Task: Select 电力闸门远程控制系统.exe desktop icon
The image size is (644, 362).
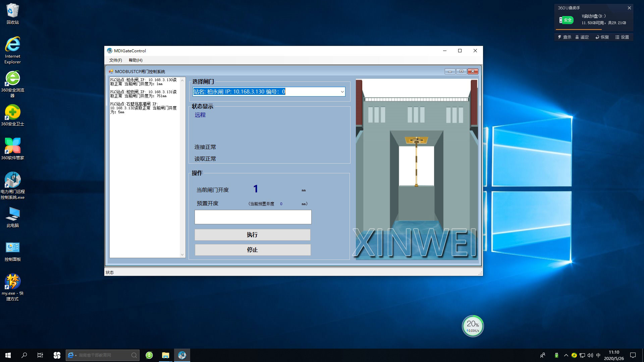Action: (x=13, y=185)
